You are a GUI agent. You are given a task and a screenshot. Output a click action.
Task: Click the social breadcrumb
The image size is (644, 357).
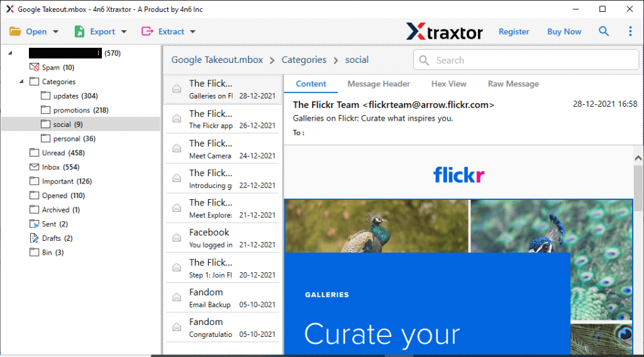pos(357,60)
